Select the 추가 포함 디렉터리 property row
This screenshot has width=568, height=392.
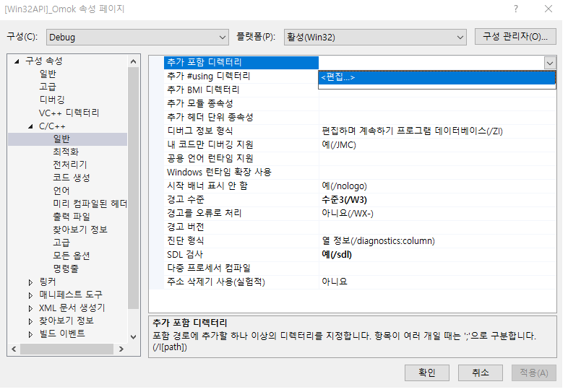(x=241, y=63)
